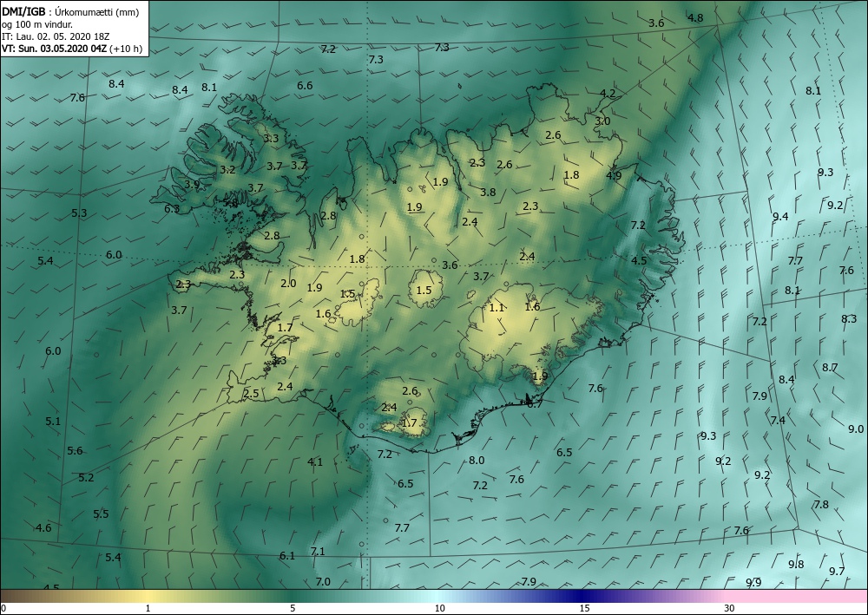Click the 4.1 value south of the coast
Viewport: 868px width, 615px height.
click(315, 461)
